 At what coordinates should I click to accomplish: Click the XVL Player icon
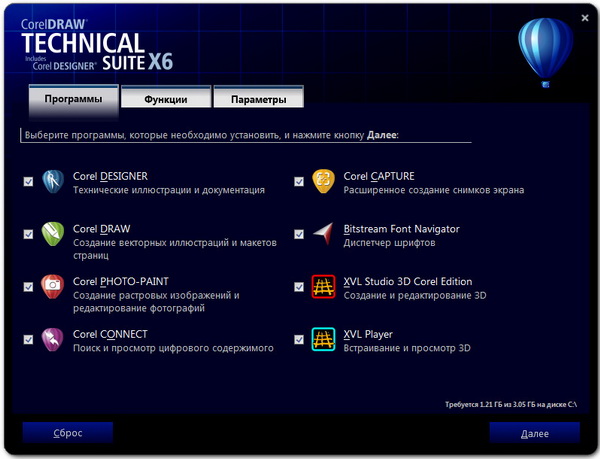tap(323, 340)
